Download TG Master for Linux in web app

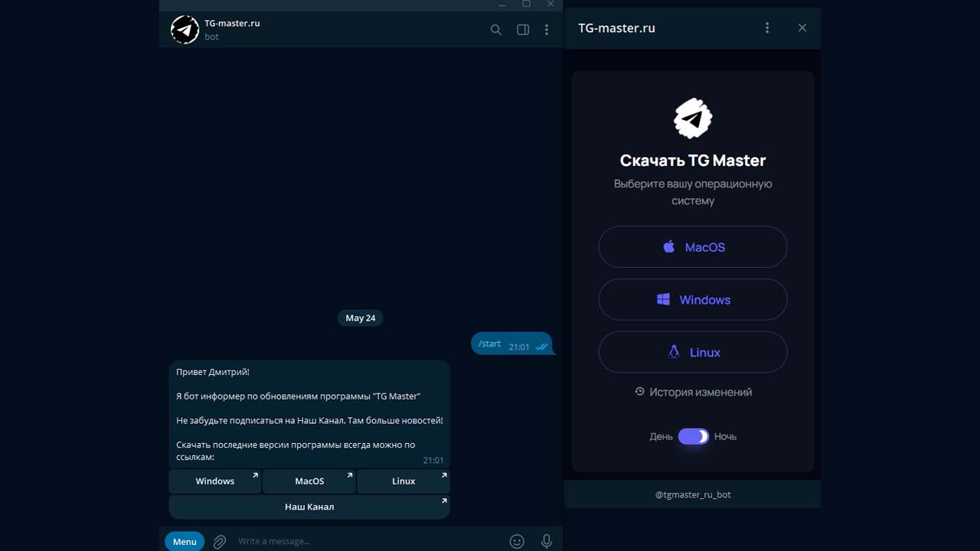coord(693,352)
